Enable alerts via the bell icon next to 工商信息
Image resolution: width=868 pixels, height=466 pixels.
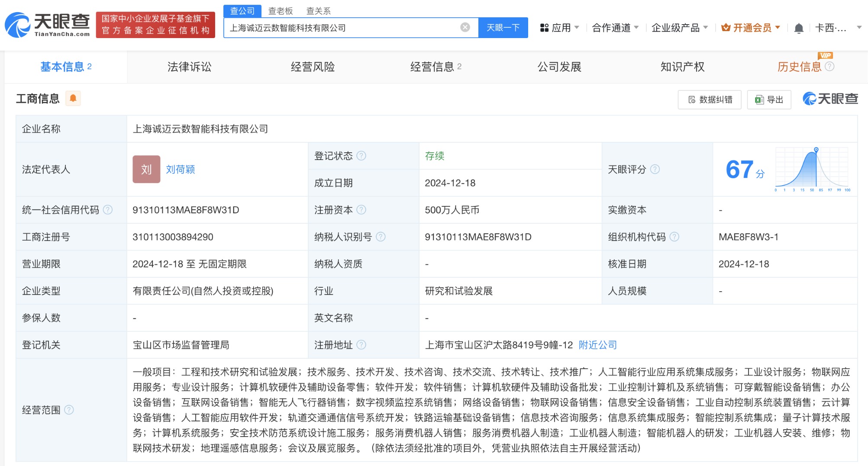[73, 98]
